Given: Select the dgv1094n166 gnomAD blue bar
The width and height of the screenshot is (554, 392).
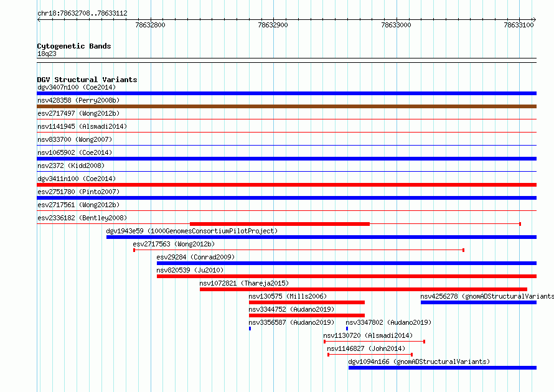Looking at the screenshot, I should click(x=443, y=368).
